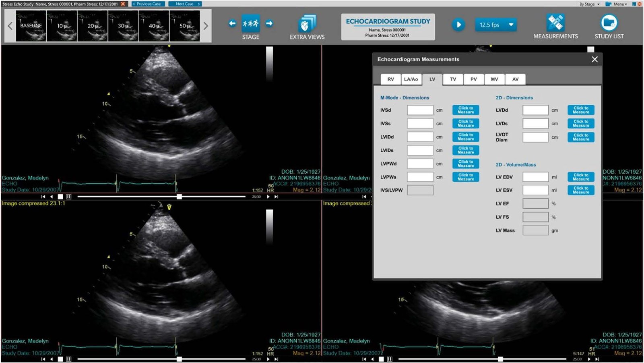The image size is (644, 363).
Task: Select the BASELINE stage thumbnail
Action: 31,25
